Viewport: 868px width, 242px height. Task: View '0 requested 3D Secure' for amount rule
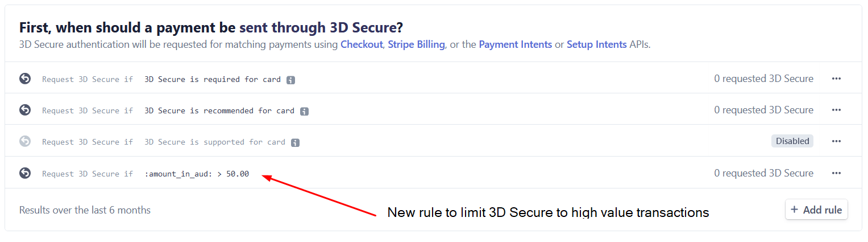point(764,173)
